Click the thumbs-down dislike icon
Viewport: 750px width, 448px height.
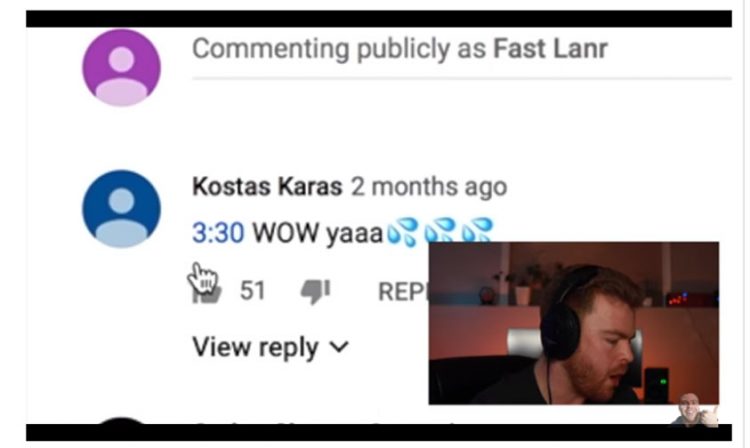click(316, 291)
